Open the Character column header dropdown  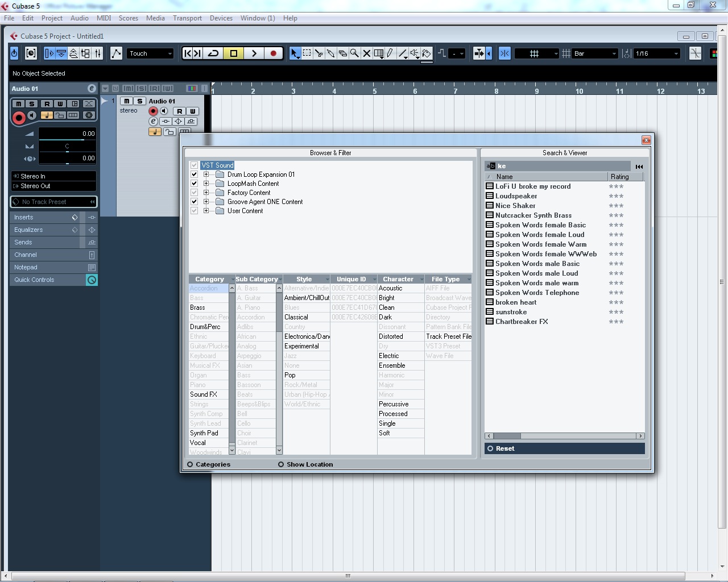(x=421, y=279)
